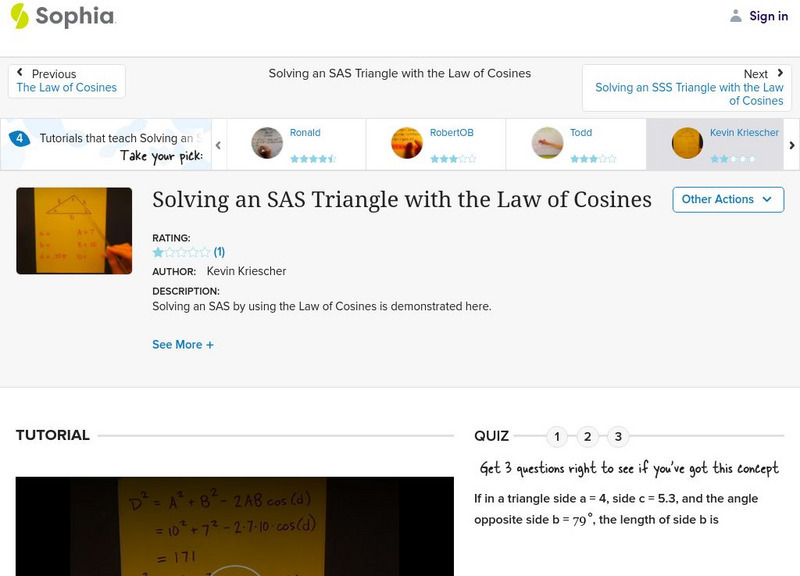
Task: Click the tutorial video frame
Action: point(230,530)
